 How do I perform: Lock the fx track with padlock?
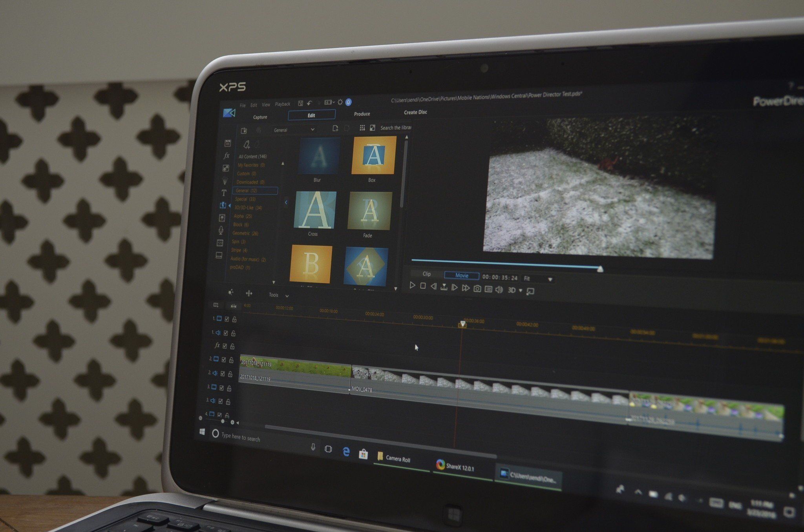coord(232,346)
